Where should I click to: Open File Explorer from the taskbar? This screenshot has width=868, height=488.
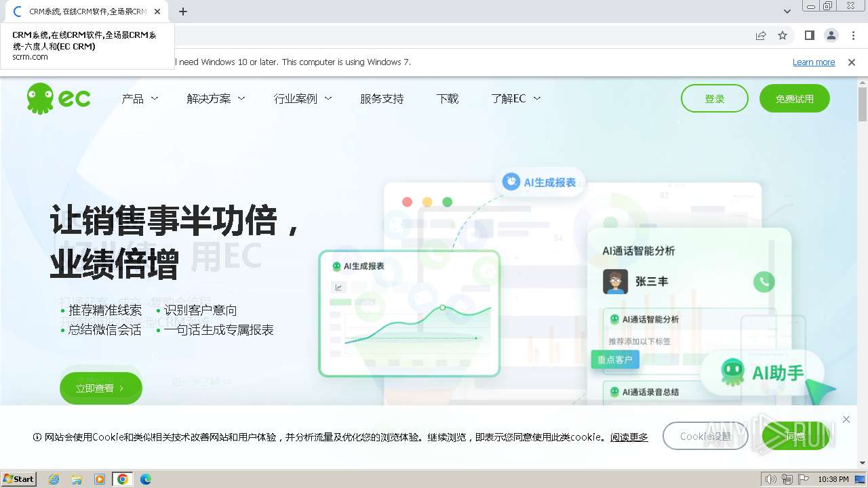click(77, 479)
